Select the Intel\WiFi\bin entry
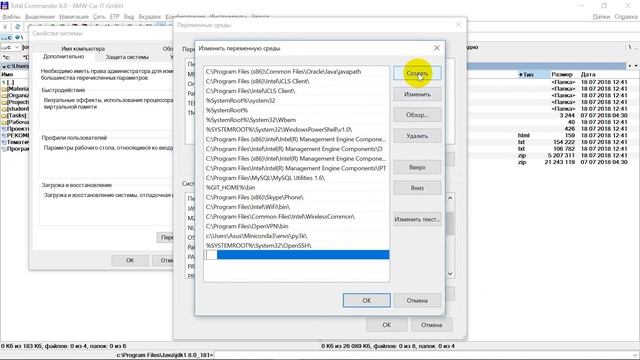This screenshot has width=640, height=360. pyautogui.click(x=296, y=207)
